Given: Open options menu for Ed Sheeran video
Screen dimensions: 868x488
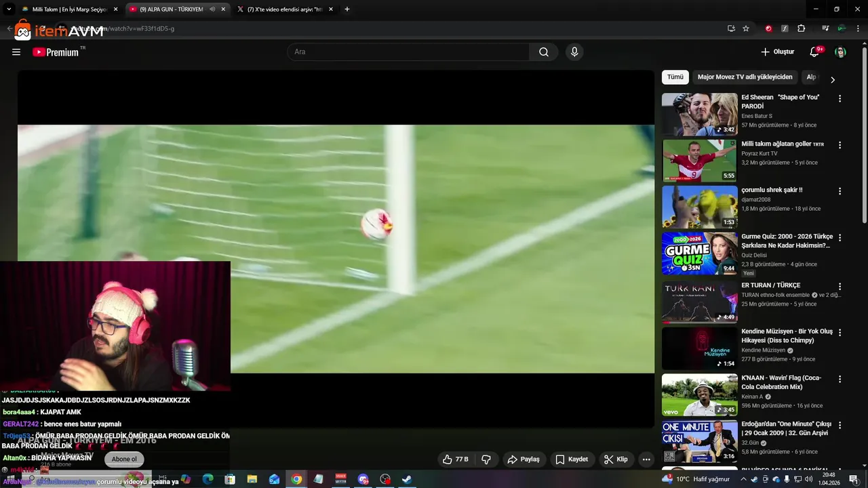Looking at the screenshot, I should [x=840, y=98].
